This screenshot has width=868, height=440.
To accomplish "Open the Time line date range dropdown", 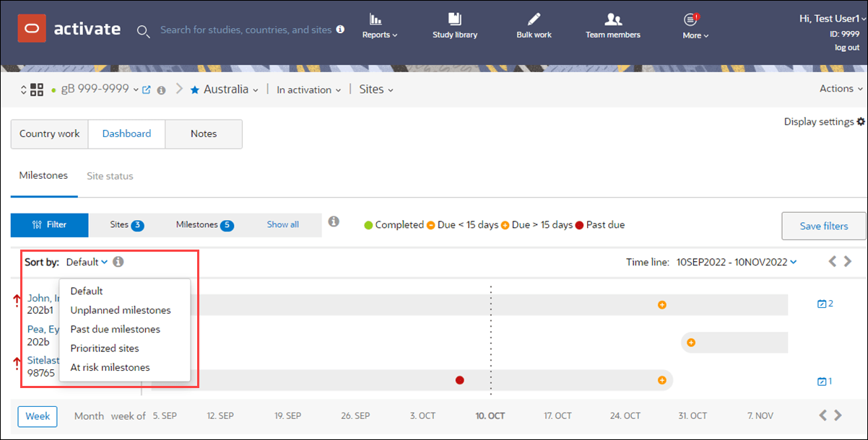I will coord(736,261).
